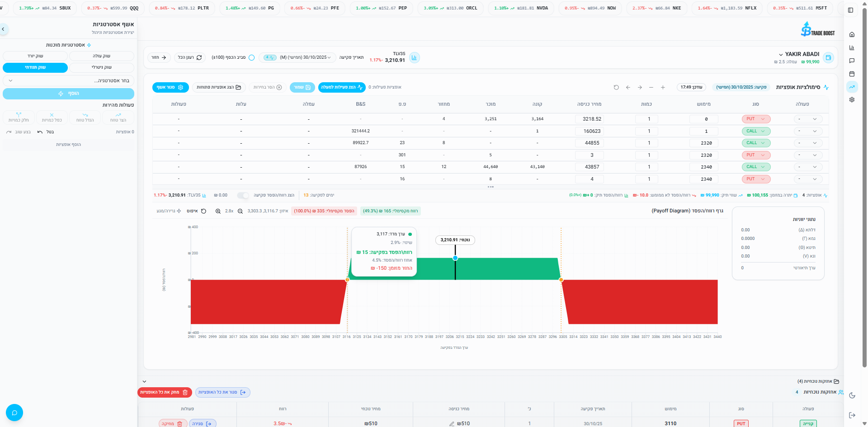The image size is (868, 427).
Task: Zoom in on the payoff diagram
Action: click(218, 211)
